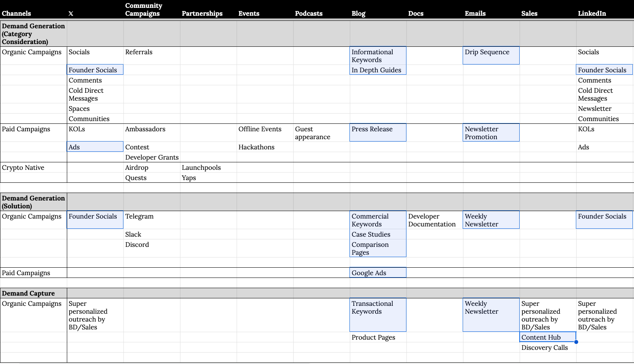Select the Quests cell

tap(152, 178)
